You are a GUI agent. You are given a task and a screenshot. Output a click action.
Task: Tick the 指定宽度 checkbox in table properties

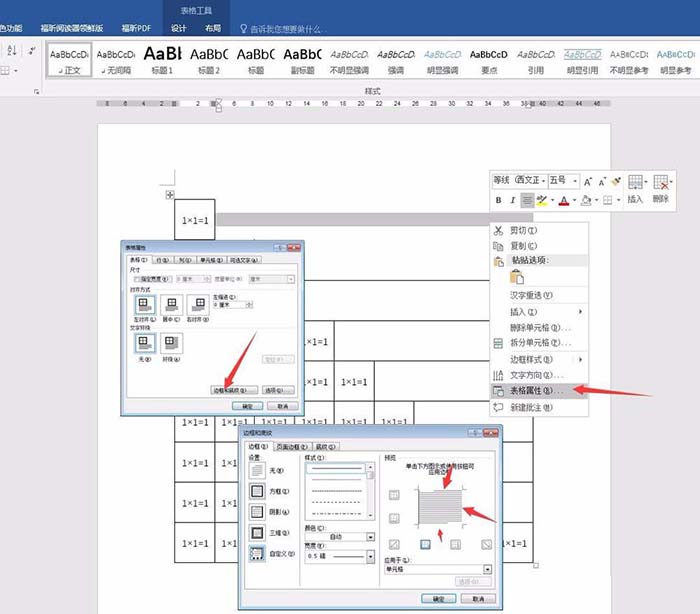[137, 280]
